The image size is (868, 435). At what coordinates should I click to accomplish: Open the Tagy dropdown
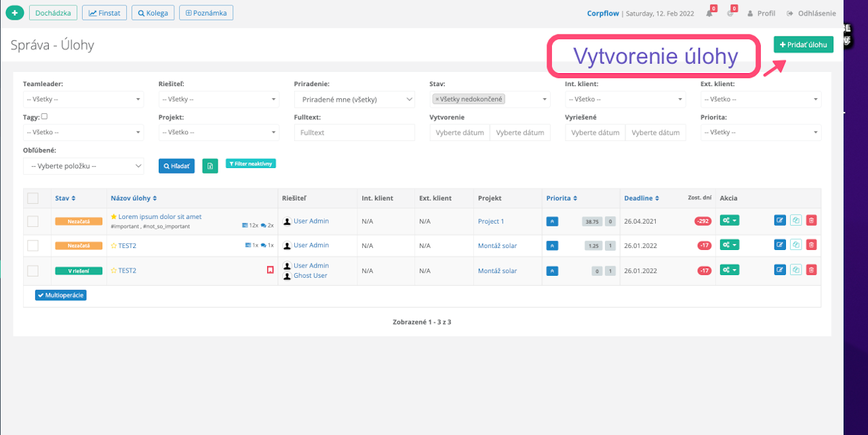(x=83, y=132)
